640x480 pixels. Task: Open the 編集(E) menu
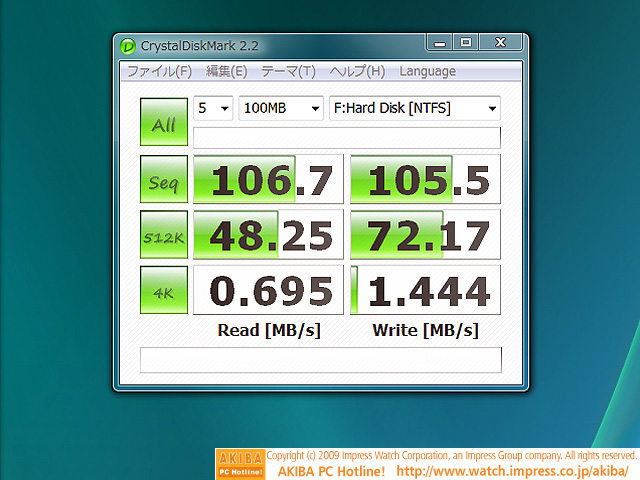[x=227, y=71]
